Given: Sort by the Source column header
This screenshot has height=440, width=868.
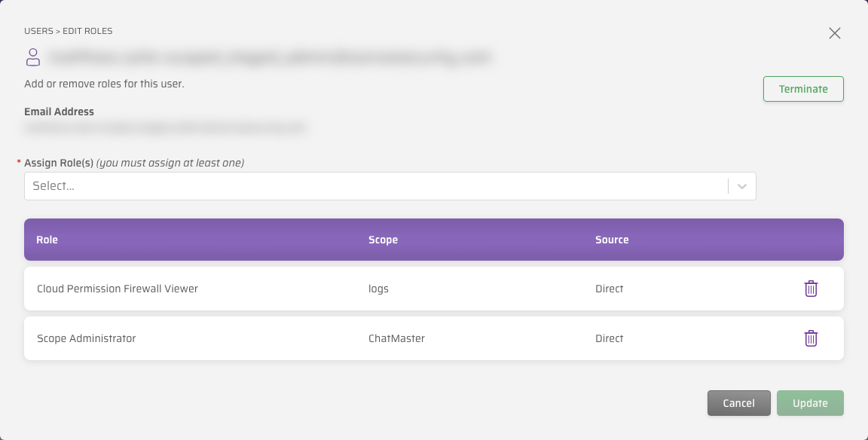Looking at the screenshot, I should pyautogui.click(x=612, y=240).
